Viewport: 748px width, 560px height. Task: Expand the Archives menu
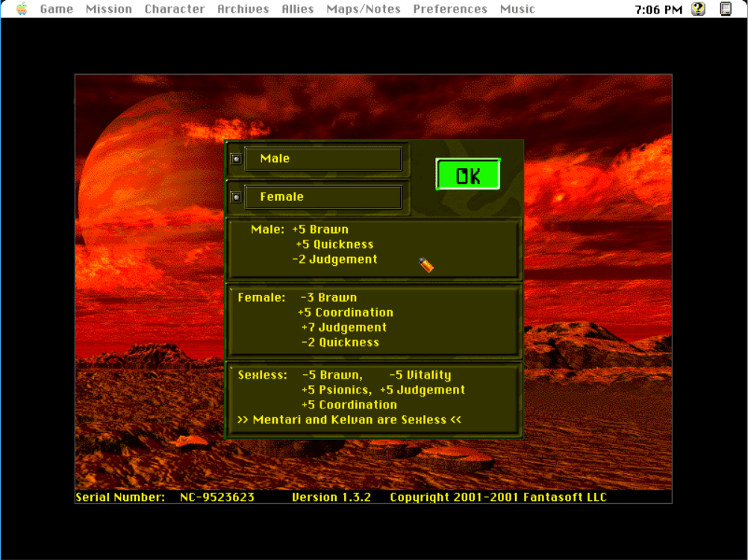tap(243, 9)
